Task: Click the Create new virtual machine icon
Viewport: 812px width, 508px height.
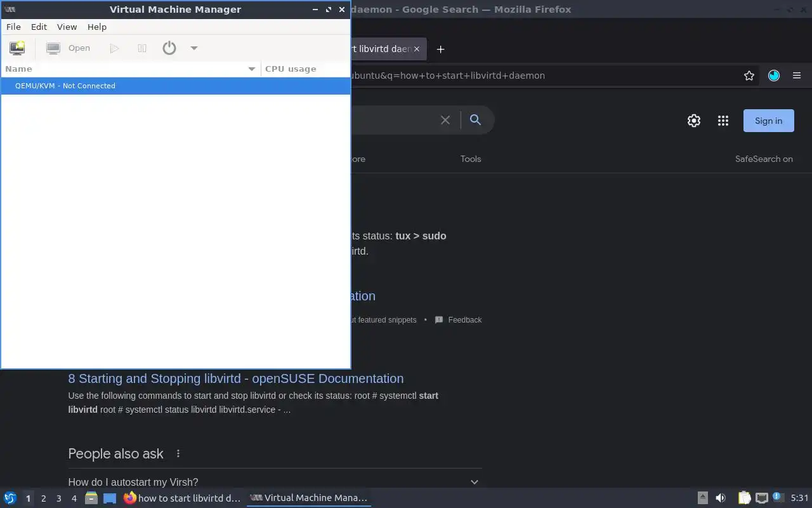Action: coord(17,48)
